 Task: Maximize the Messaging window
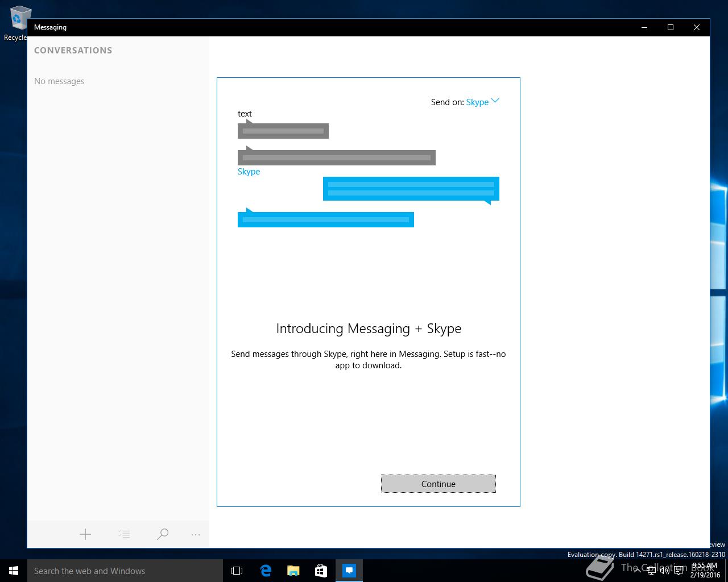[671, 27]
